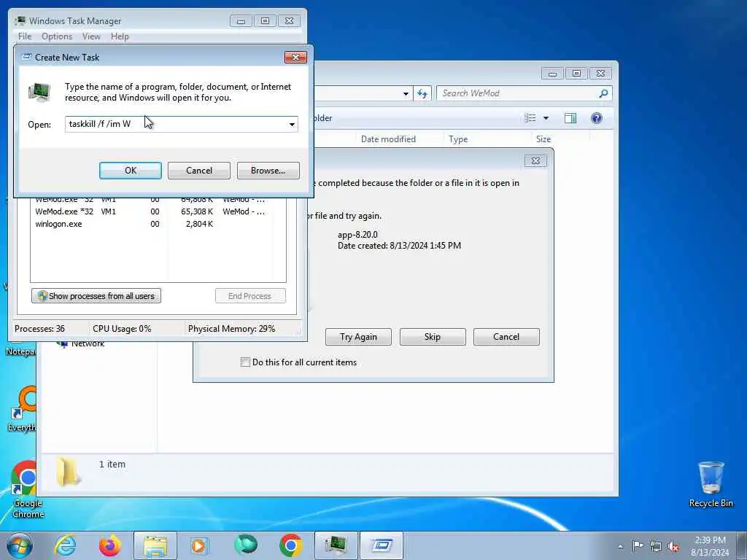This screenshot has height=560, width=747.
Task: Close the Create New Task dialog
Action: click(x=295, y=57)
